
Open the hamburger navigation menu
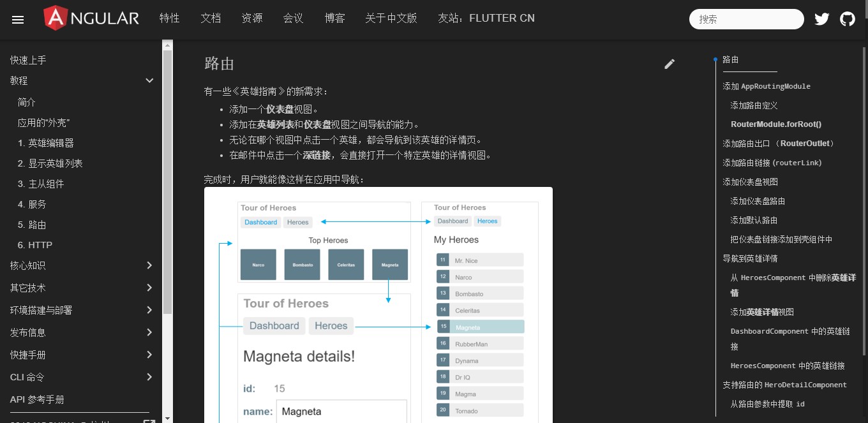point(17,19)
